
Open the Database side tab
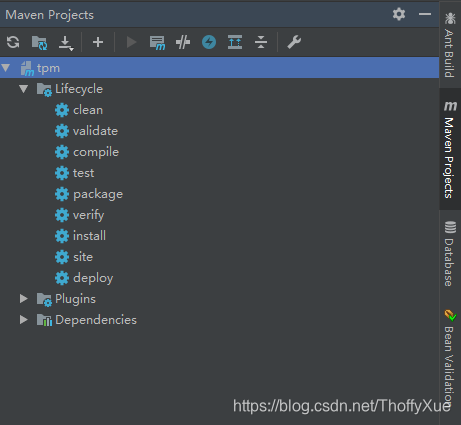pyautogui.click(x=450, y=254)
